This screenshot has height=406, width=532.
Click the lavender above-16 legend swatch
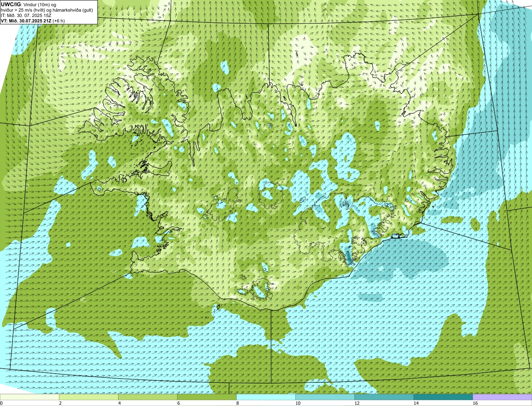[502, 397]
